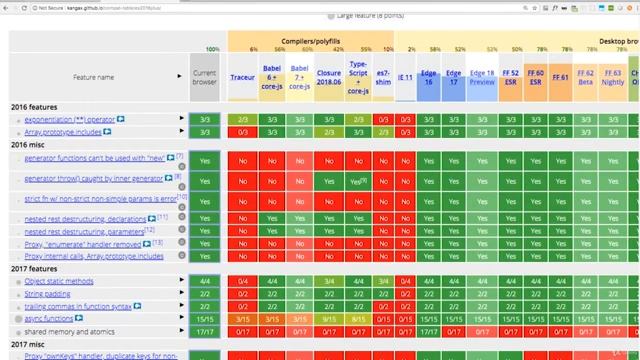Open strict fn w/ non-strict non-simple params link

(x=100, y=199)
